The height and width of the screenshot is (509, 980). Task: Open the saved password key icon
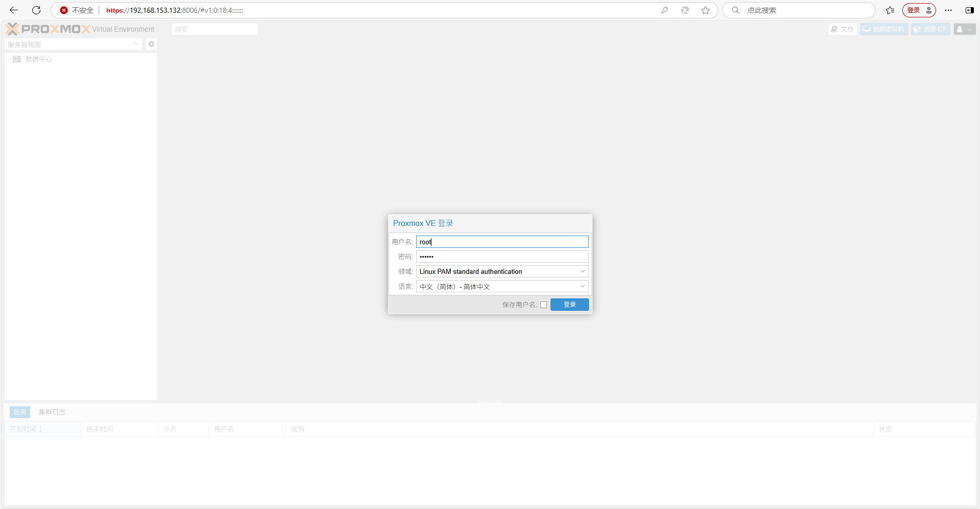(x=665, y=10)
